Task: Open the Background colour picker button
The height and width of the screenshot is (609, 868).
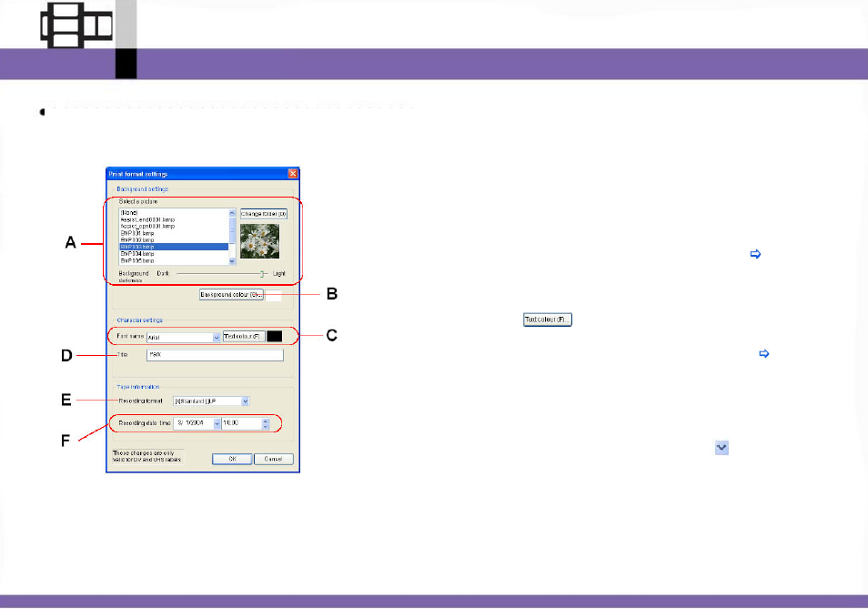Action: point(231,295)
